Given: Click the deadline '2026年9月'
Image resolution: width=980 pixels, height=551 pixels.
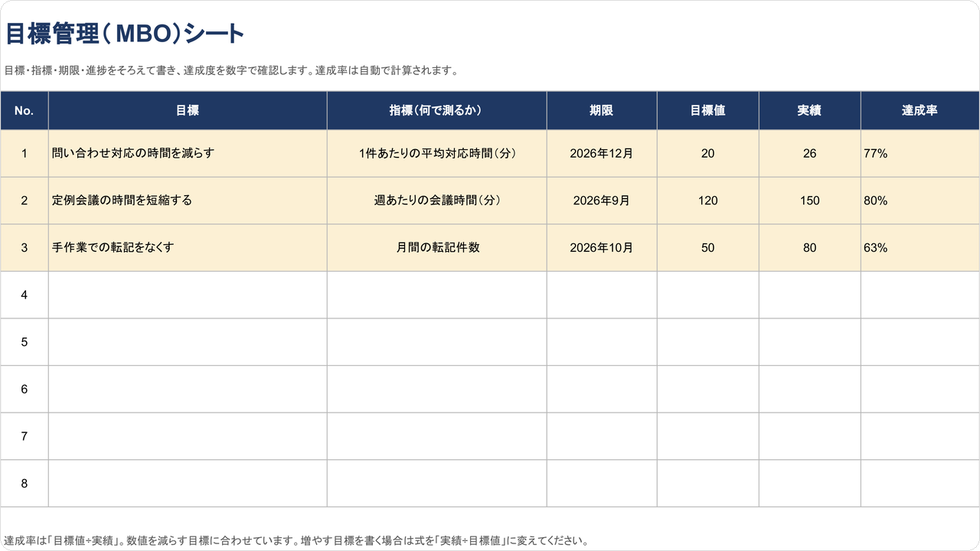Looking at the screenshot, I should (x=602, y=201).
